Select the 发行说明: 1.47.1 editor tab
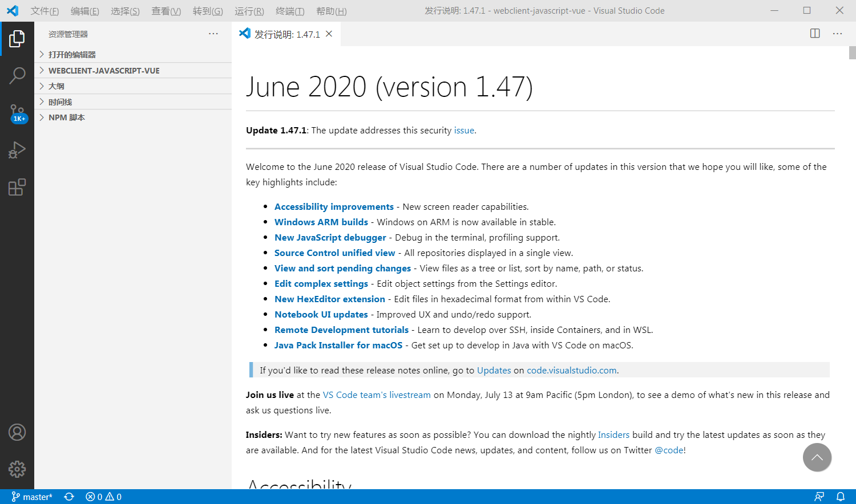This screenshot has height=504, width=856. (286, 34)
